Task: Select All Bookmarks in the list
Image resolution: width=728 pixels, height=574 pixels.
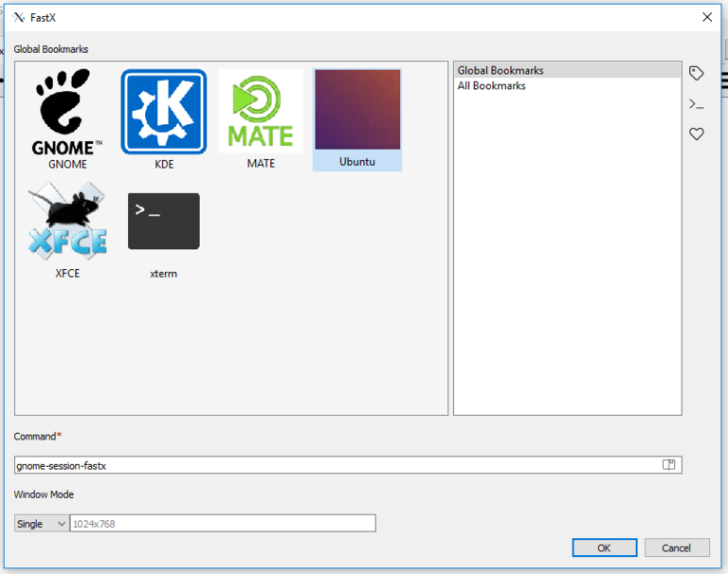Action: click(492, 86)
